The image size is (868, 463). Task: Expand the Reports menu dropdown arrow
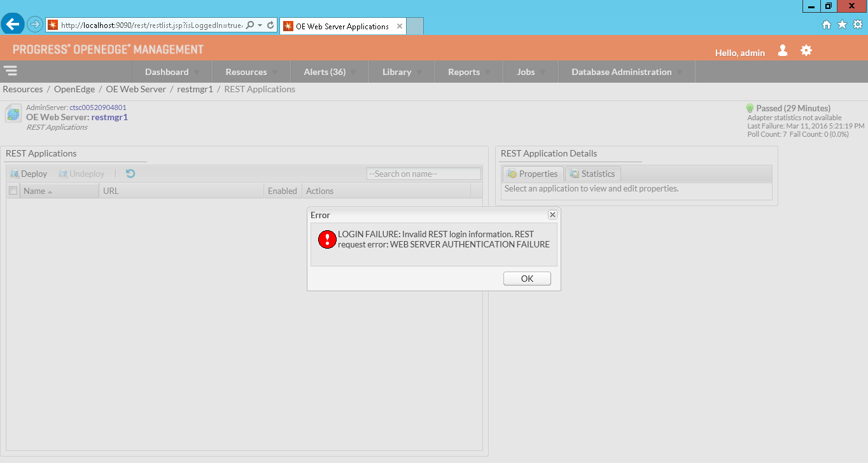click(488, 73)
